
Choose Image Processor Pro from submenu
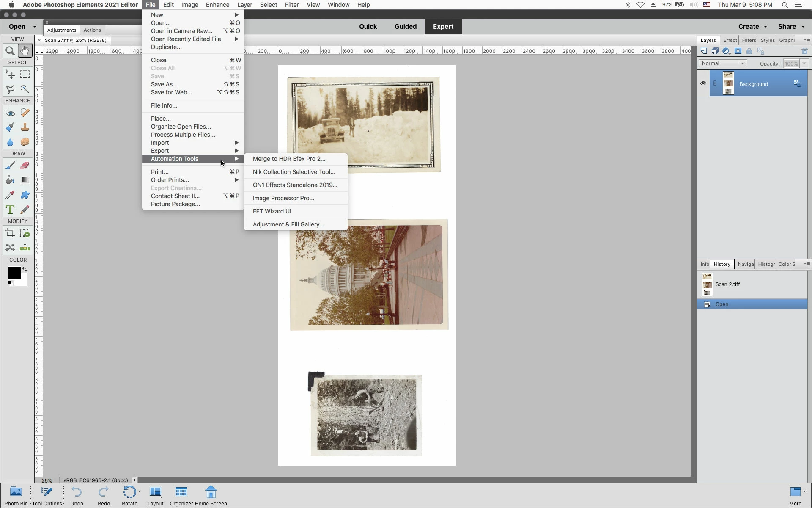[x=283, y=198]
